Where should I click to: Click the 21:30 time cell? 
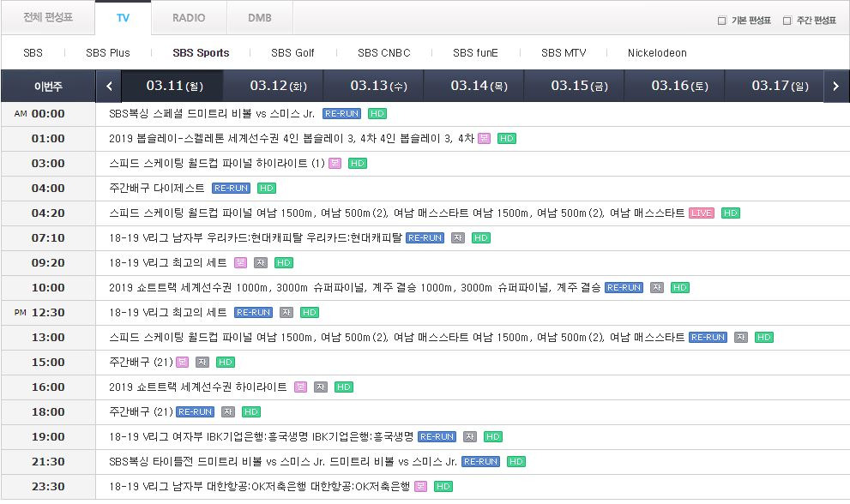pos(48,463)
